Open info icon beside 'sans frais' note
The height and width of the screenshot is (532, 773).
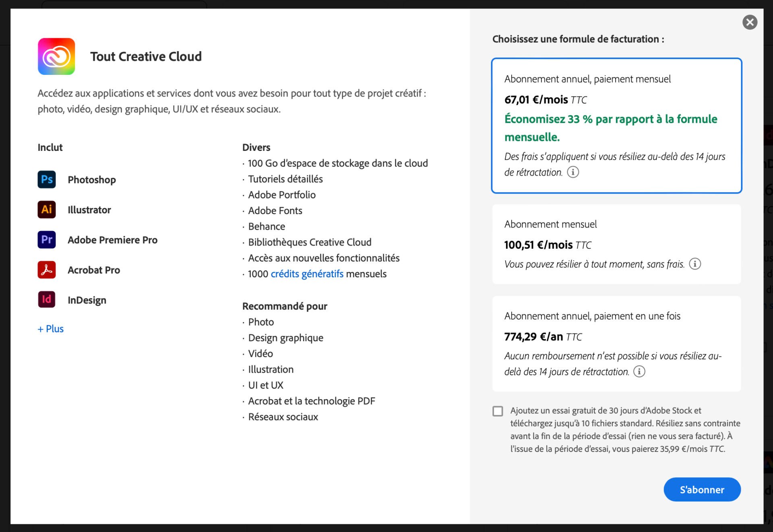tap(695, 264)
